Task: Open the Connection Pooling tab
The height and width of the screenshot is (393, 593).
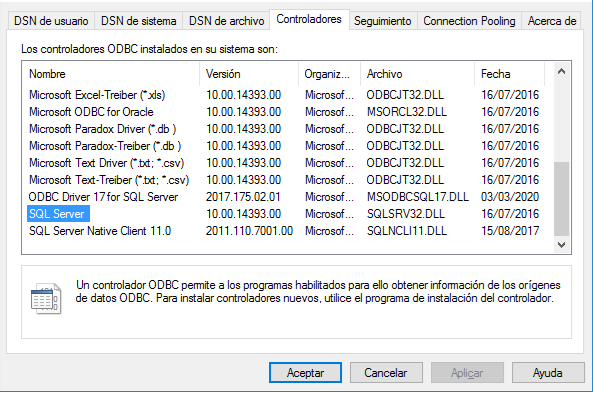Action: [x=469, y=21]
